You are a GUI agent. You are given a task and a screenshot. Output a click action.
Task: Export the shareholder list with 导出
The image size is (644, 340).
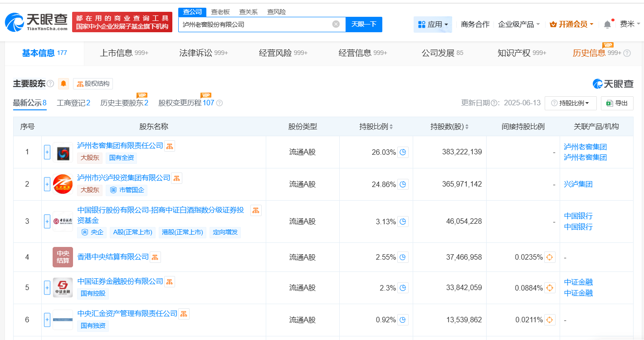point(617,103)
